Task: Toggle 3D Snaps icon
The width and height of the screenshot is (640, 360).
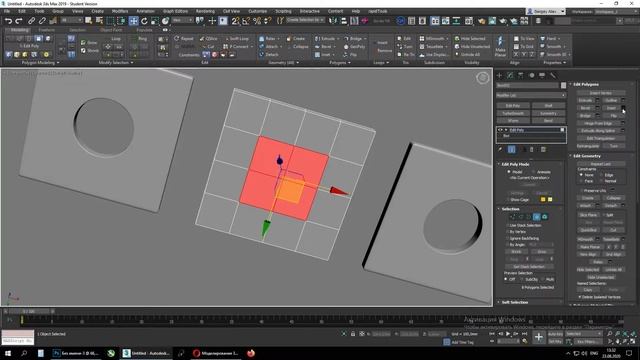Action: (236, 21)
